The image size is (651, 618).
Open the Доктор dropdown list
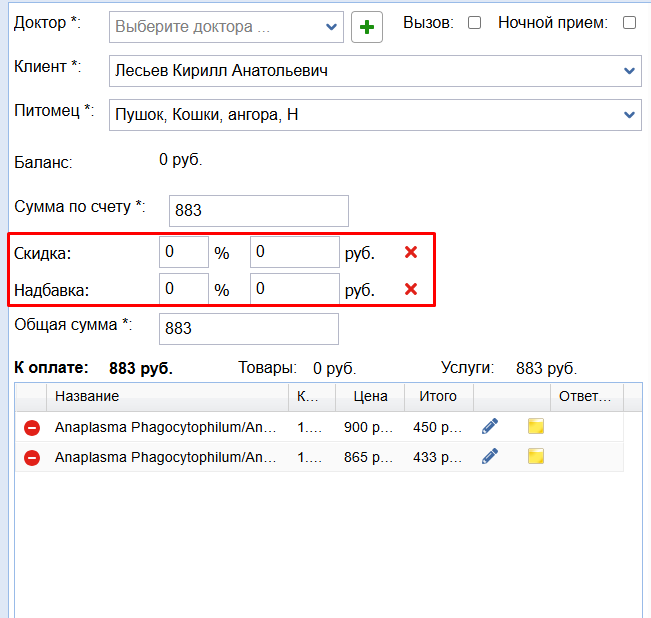click(332, 27)
